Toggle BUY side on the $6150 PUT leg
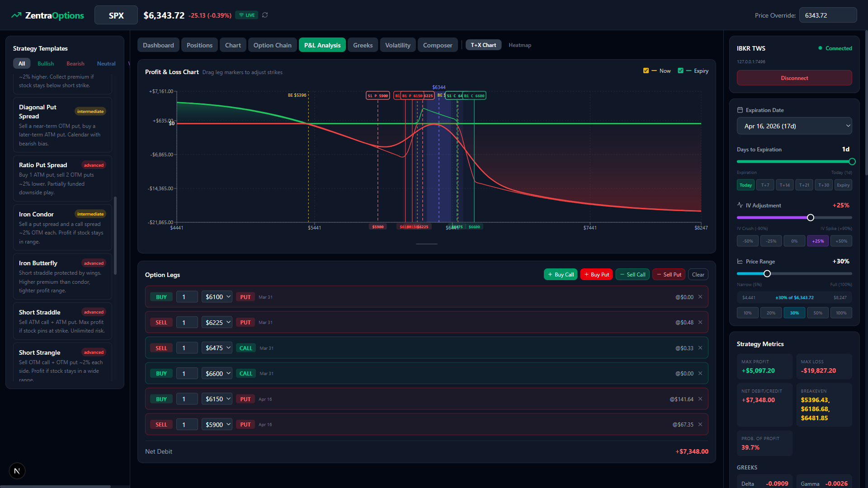 (161, 399)
